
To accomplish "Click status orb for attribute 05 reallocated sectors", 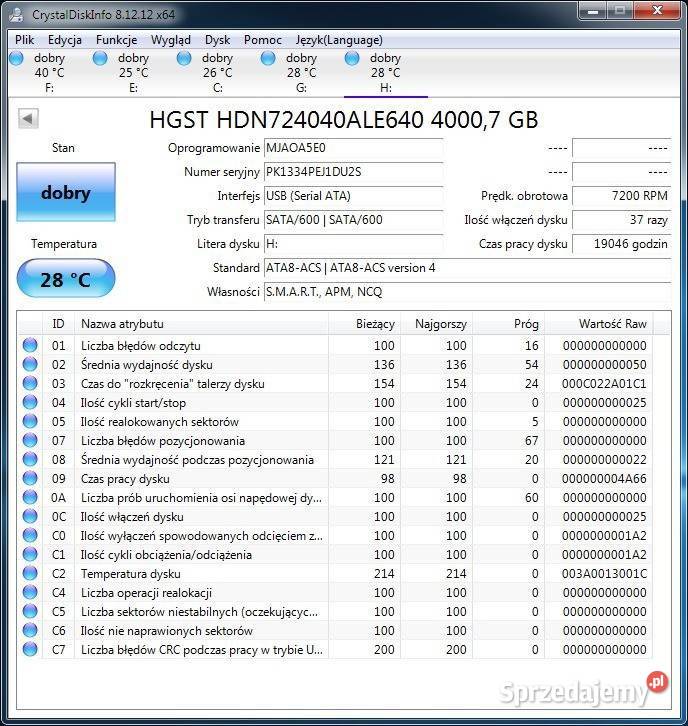I will click(30, 422).
